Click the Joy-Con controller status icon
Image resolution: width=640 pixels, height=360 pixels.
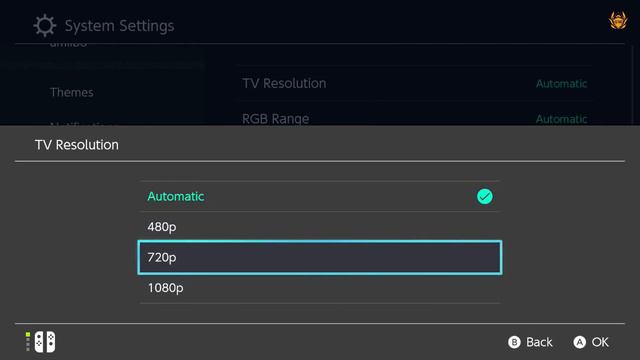point(45,342)
